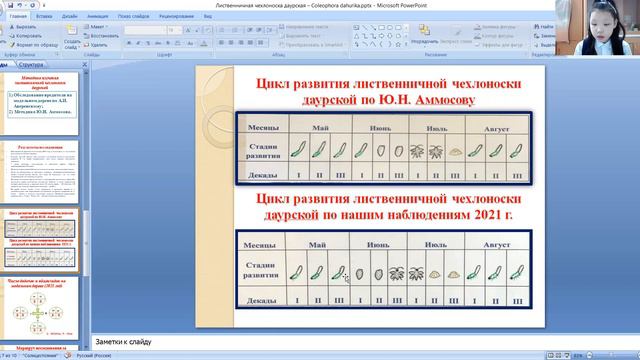The width and height of the screenshot is (640, 360).
Task: Open the Анимация ribbon tab
Action: (x=98, y=16)
